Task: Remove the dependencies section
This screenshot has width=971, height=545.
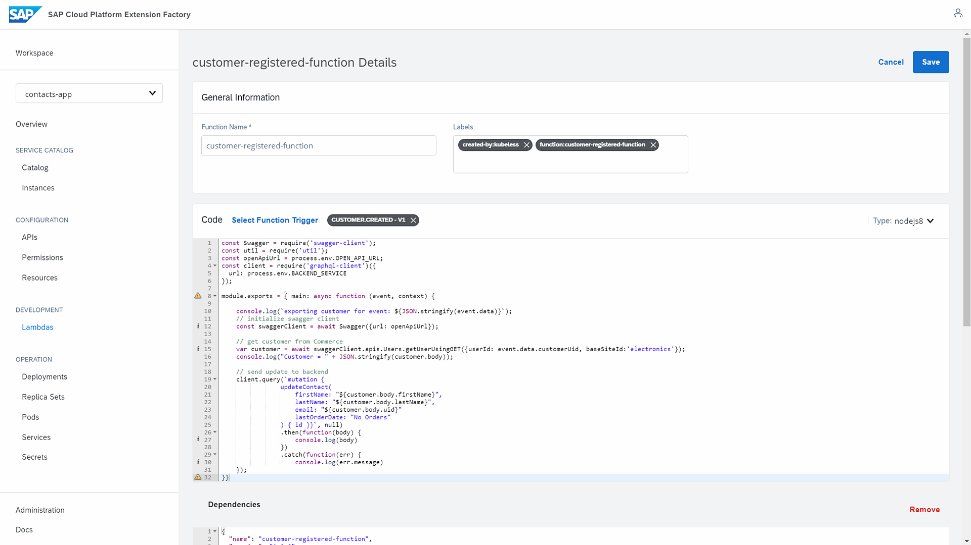Action: click(x=925, y=509)
